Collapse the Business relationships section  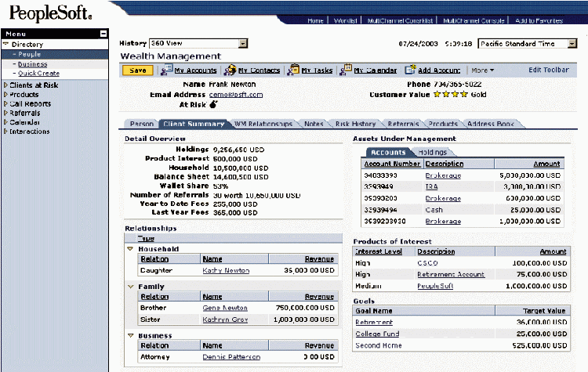130,336
